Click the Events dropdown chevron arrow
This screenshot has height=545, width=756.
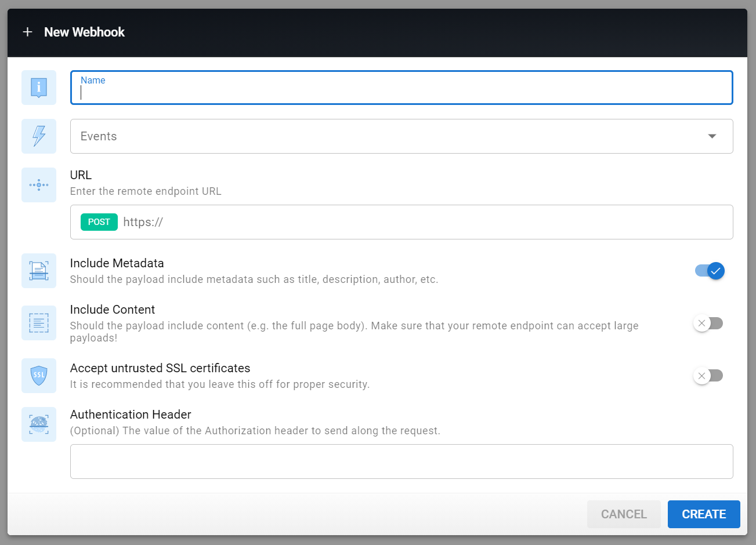click(x=712, y=136)
